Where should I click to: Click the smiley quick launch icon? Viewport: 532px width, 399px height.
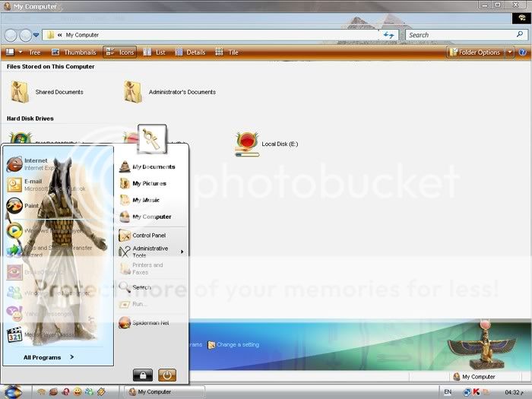(x=78, y=392)
